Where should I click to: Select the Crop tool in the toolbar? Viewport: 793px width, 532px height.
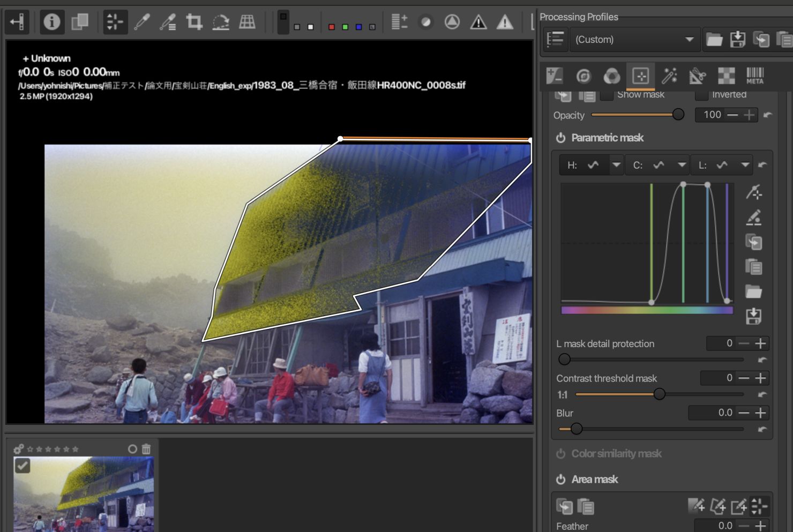[x=194, y=22]
